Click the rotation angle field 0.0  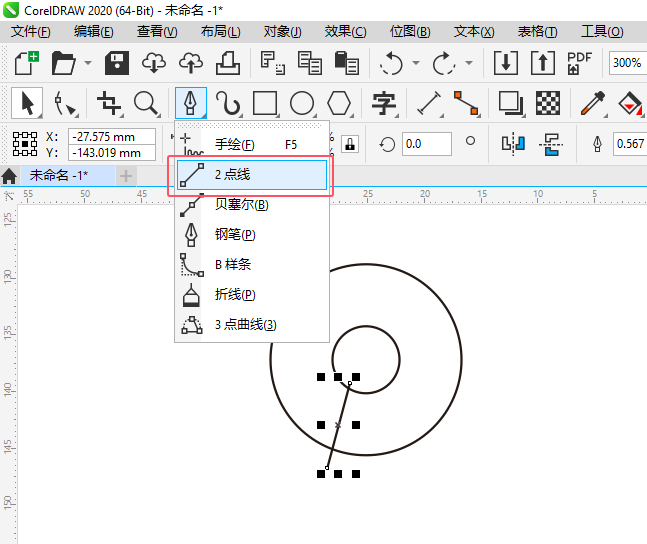pyautogui.click(x=427, y=144)
